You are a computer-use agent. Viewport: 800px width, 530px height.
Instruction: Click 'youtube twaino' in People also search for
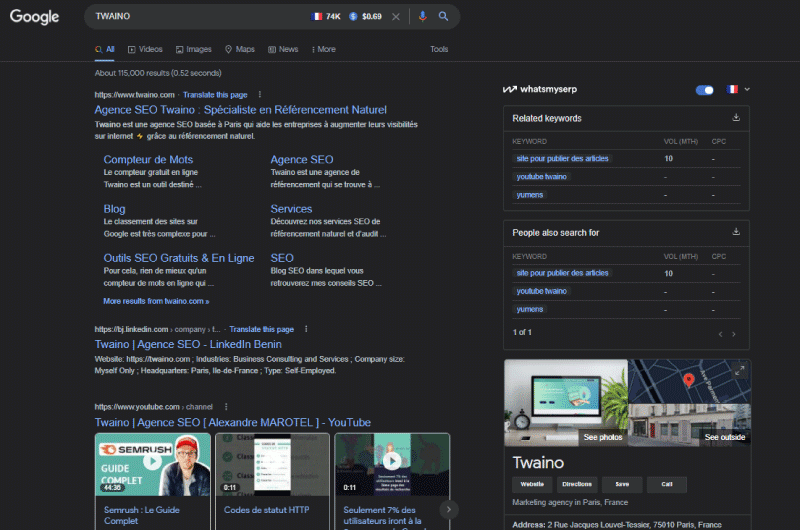click(x=541, y=291)
